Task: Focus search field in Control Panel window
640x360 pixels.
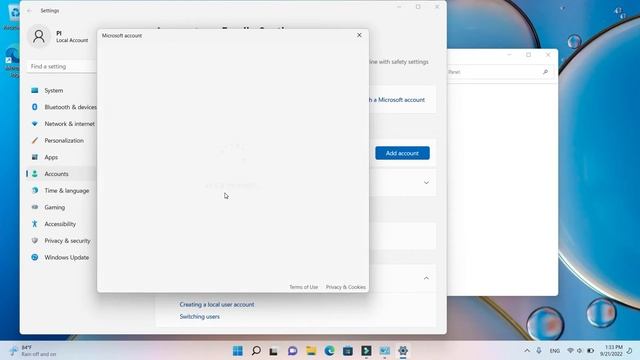Action: (x=500, y=72)
